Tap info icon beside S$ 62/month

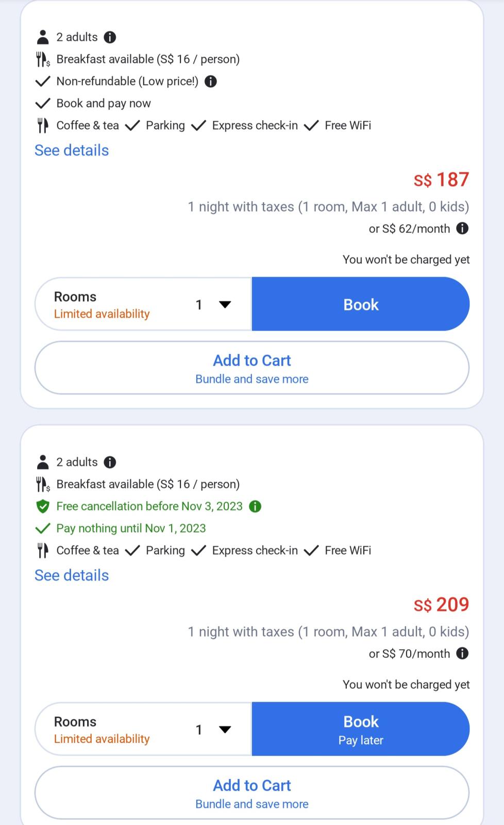462,228
